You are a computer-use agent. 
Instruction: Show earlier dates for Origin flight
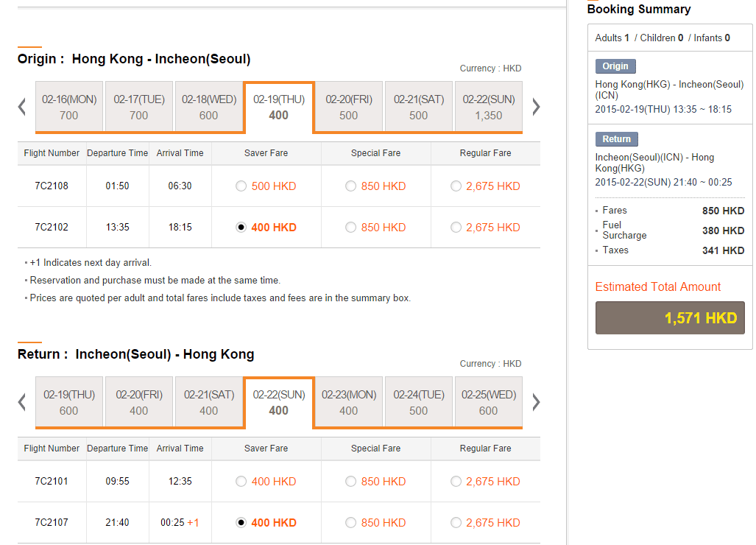click(x=22, y=107)
